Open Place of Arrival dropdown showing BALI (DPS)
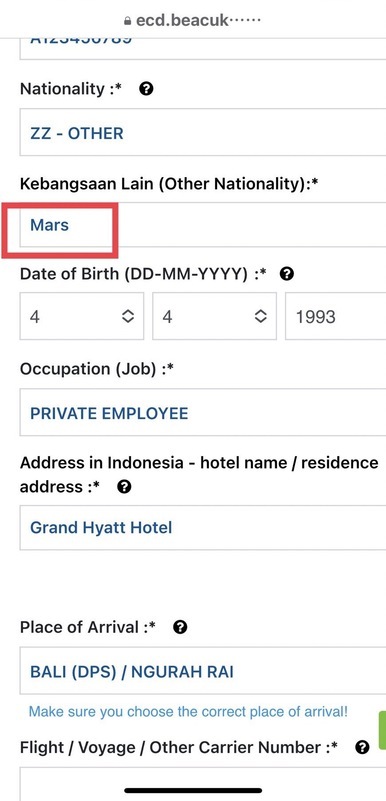This screenshot has height=801, width=386. click(203, 671)
